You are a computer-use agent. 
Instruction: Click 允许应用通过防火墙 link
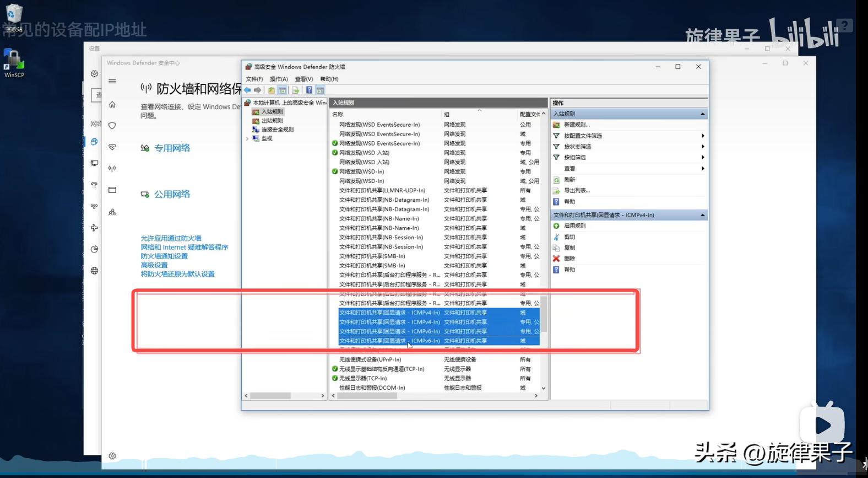pyautogui.click(x=171, y=238)
